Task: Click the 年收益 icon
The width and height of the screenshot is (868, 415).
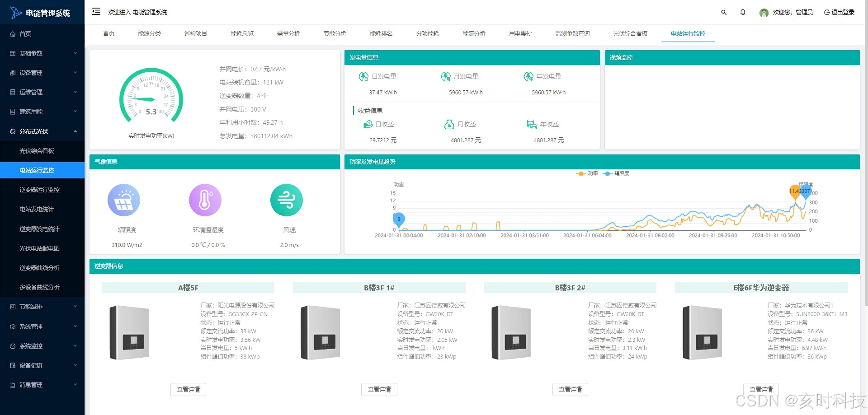Action: 532,124
